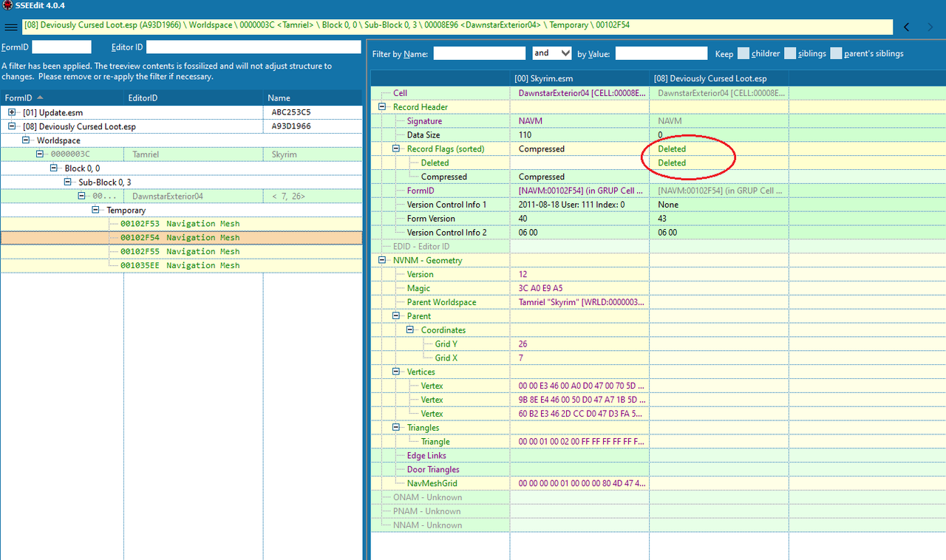
Task: Click the record path address bar
Action: (457, 26)
